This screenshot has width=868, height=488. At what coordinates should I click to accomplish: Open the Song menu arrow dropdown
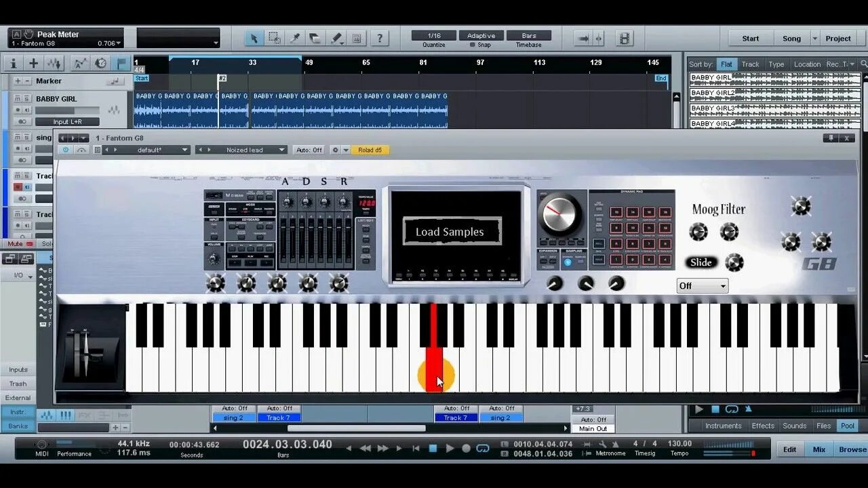[x=815, y=39]
